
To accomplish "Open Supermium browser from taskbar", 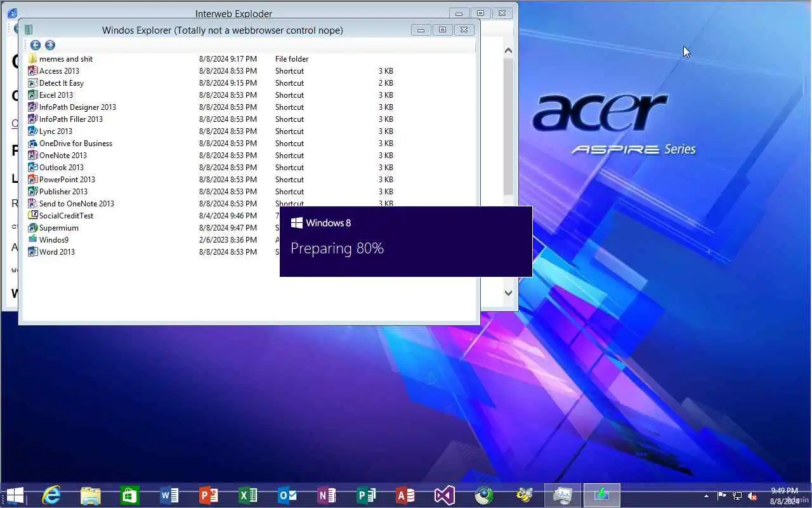I will (x=485, y=495).
